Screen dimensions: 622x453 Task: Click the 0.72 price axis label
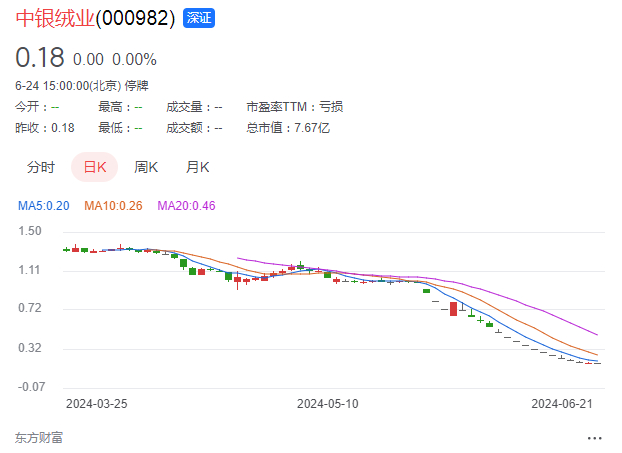tap(30, 308)
